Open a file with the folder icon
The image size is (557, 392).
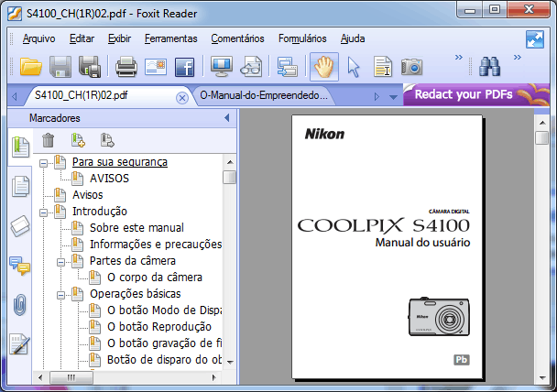click(31, 67)
